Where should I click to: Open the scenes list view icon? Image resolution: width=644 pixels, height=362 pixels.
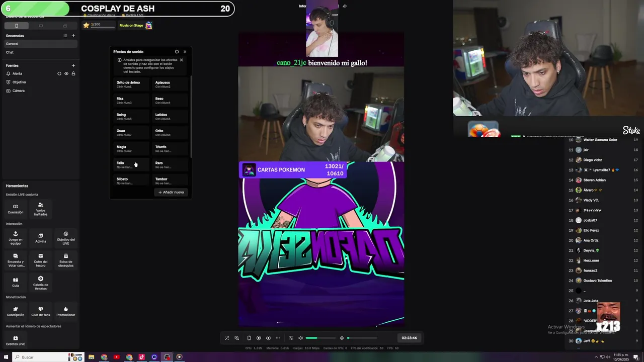(x=65, y=36)
